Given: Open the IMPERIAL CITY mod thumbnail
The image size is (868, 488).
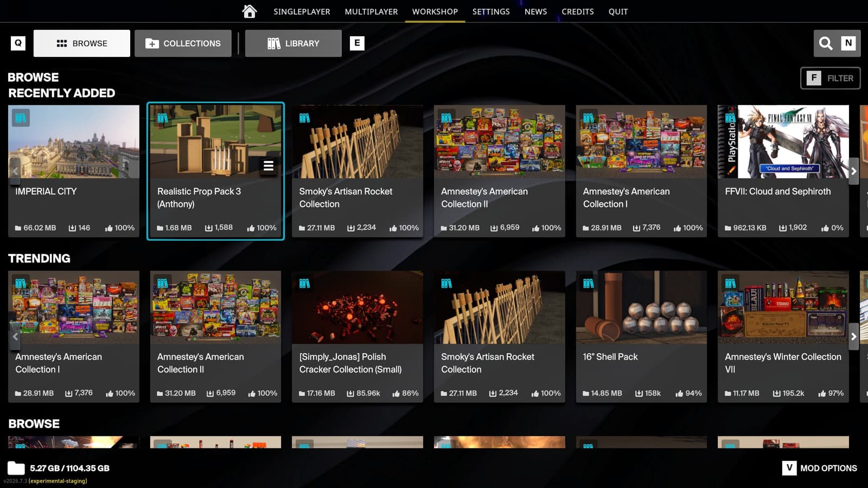Looking at the screenshot, I should pyautogui.click(x=74, y=142).
